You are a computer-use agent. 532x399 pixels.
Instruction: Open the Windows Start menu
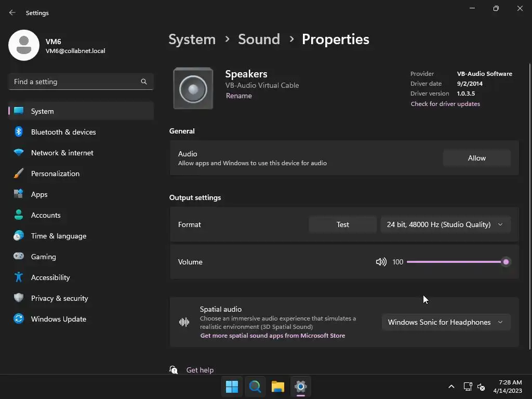(x=232, y=387)
